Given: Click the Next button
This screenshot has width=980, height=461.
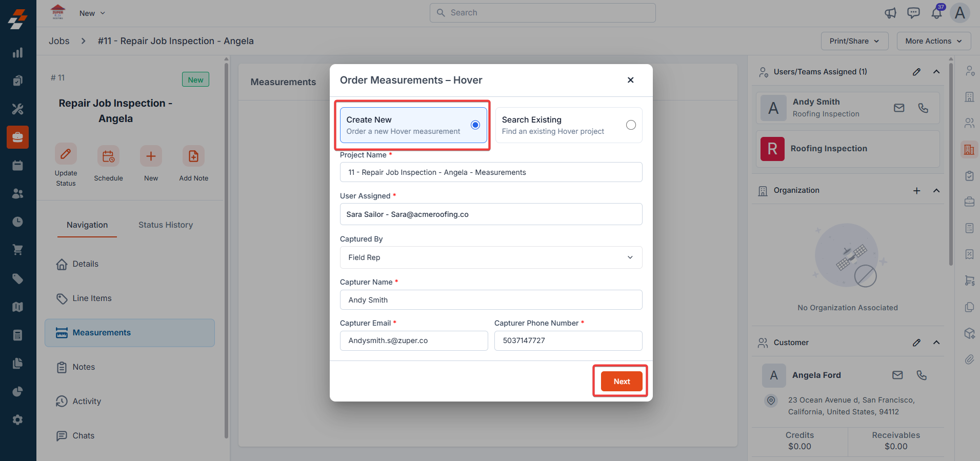Looking at the screenshot, I should click(x=622, y=381).
